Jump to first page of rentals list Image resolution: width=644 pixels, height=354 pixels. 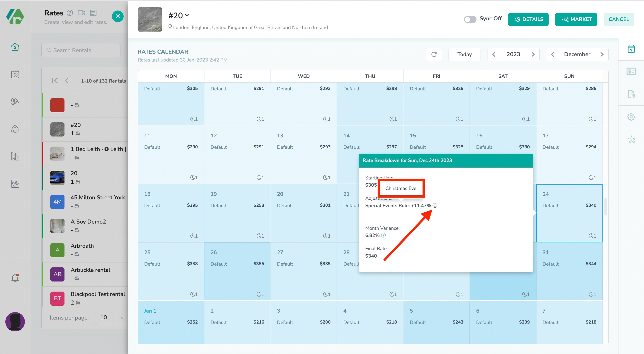54,81
